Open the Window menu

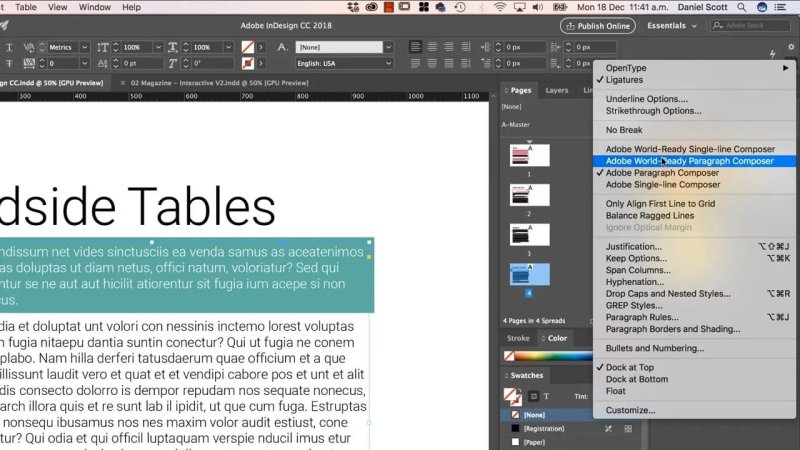point(94,7)
